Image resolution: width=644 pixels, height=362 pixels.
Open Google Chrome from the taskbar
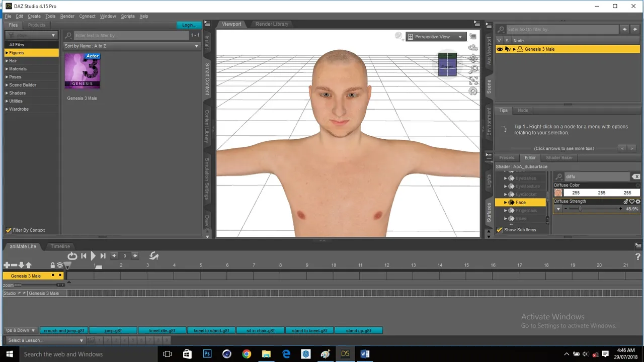[x=246, y=354]
